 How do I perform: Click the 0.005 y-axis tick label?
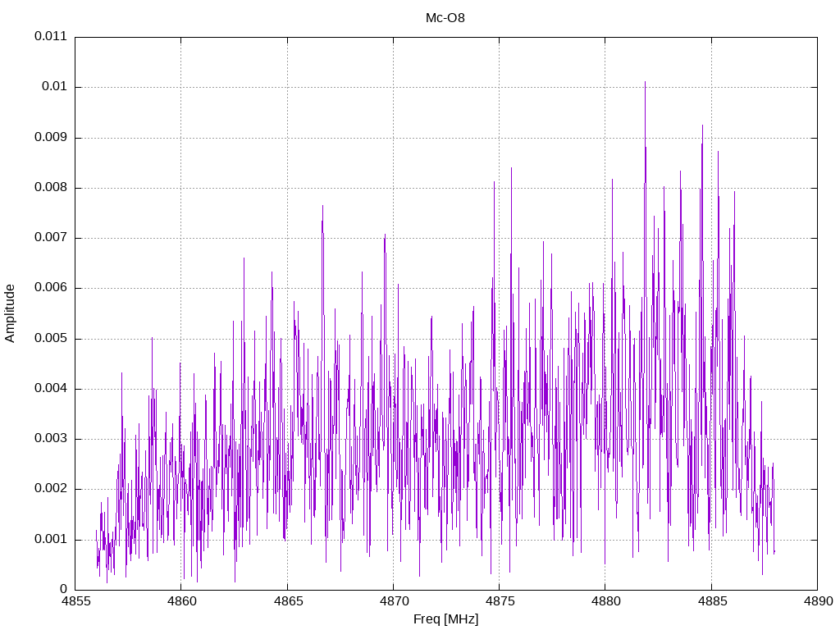(x=51, y=338)
